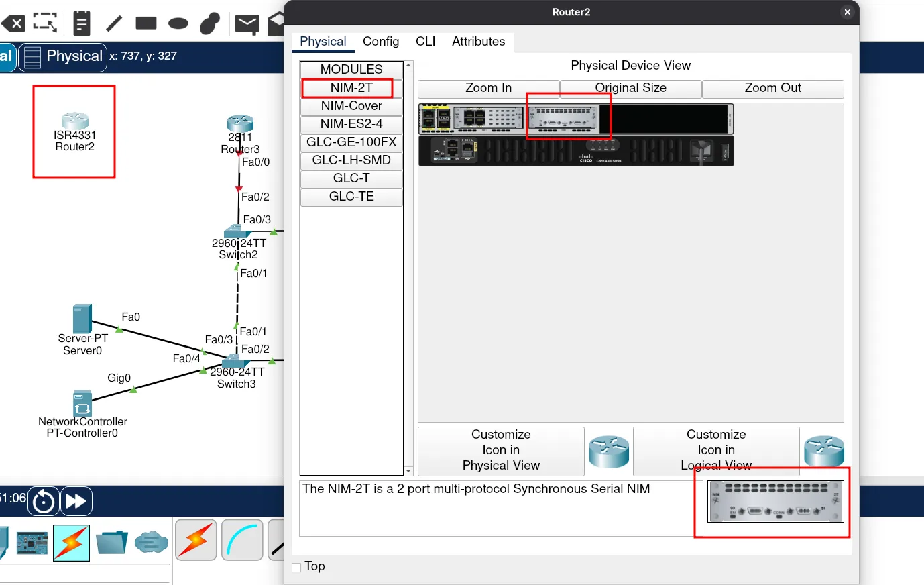
Task: Choose the Draw Ellipse tool
Action: point(178,23)
